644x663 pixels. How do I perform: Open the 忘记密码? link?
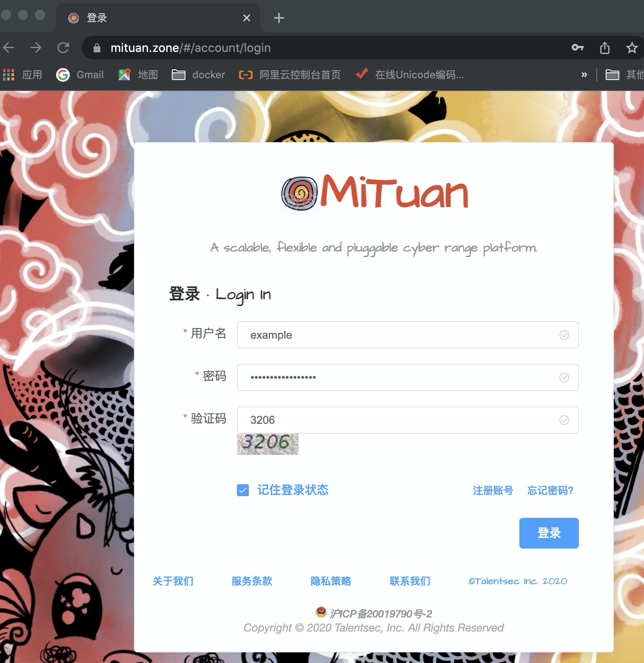coord(549,490)
